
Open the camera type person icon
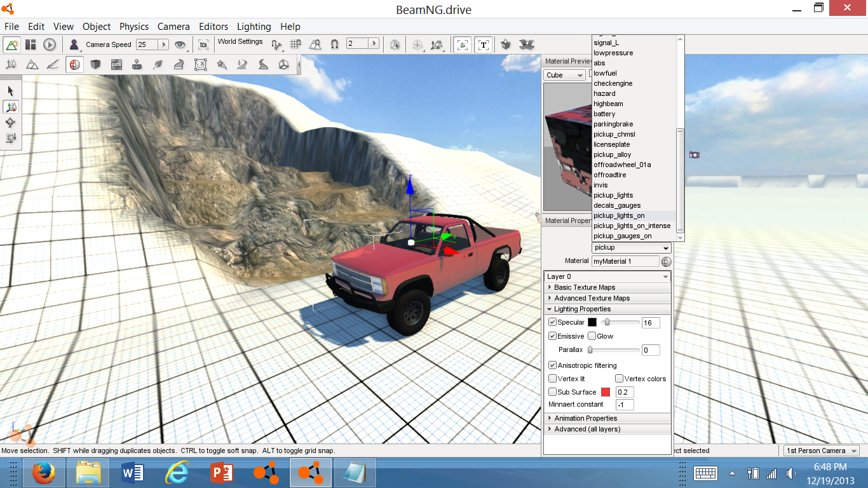click(74, 44)
